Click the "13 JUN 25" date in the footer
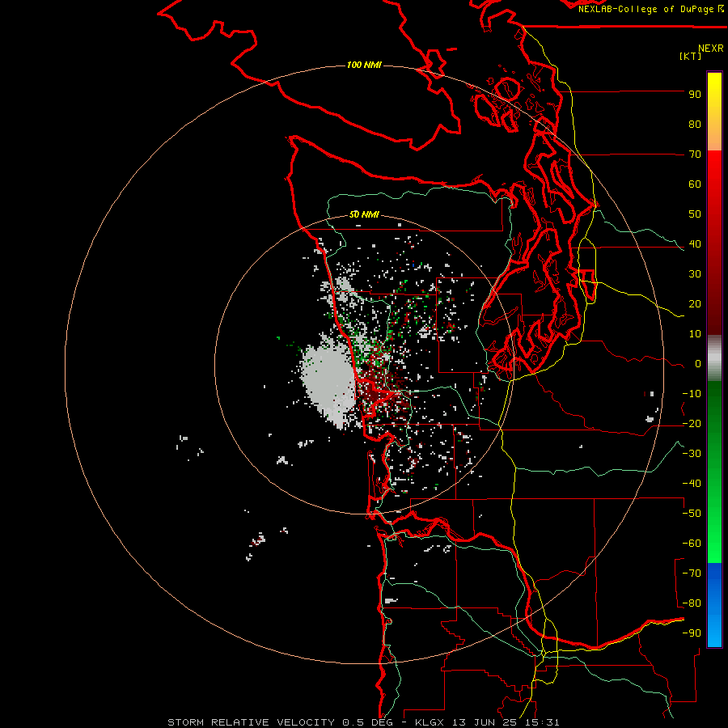Viewport: 728px width, 728px height. tap(485, 722)
